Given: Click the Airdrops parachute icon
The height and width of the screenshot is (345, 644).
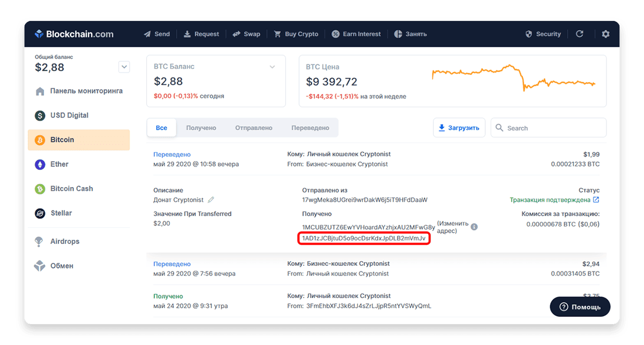Looking at the screenshot, I should point(39,242).
